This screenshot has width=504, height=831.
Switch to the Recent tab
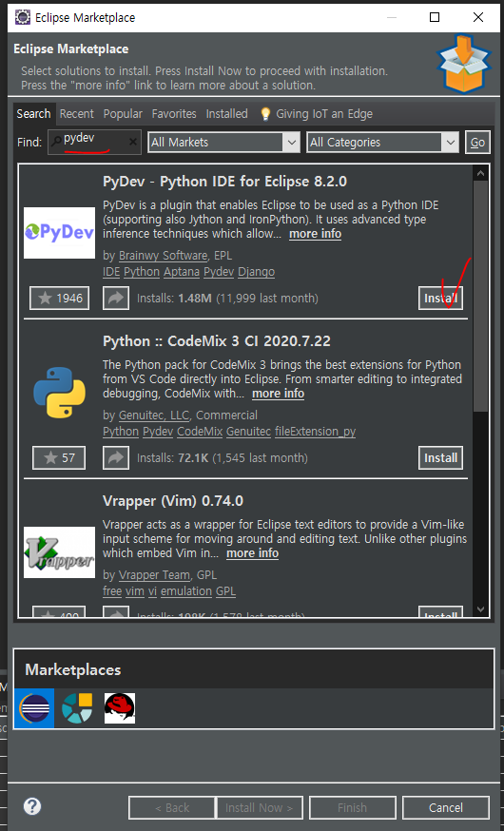point(76,114)
